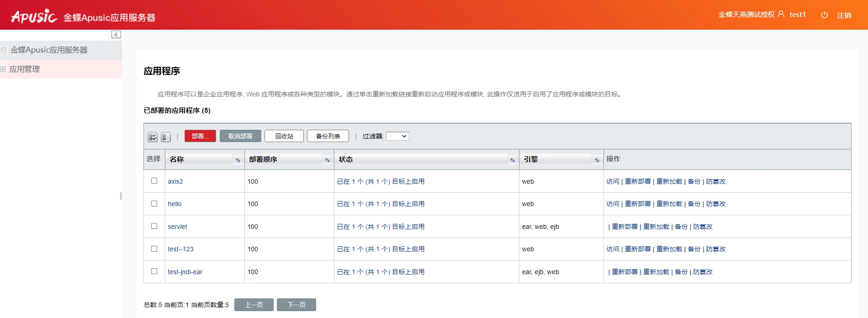
Task: Open the 过滤器 filter dropdown
Action: [x=397, y=136]
